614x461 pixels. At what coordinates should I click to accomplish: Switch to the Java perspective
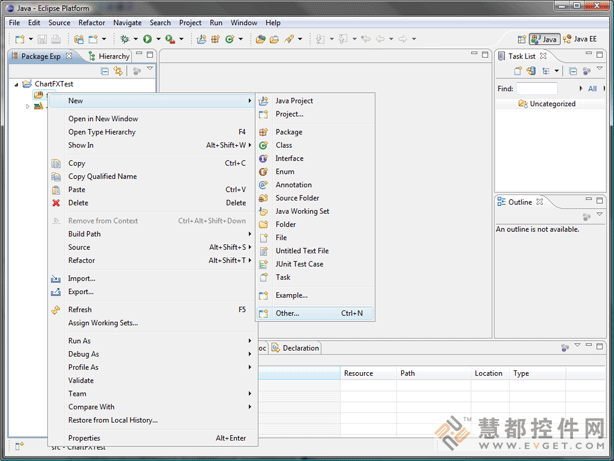[x=545, y=39]
